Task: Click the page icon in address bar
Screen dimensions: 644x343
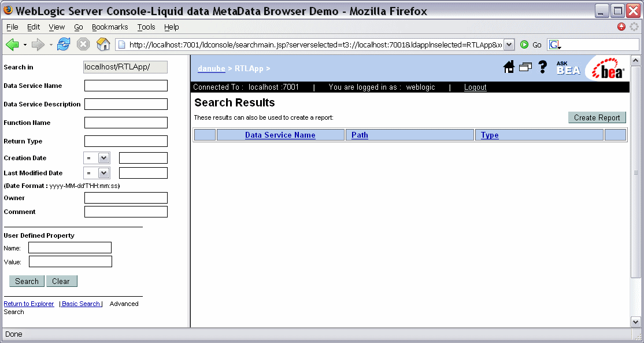Action: (121, 45)
